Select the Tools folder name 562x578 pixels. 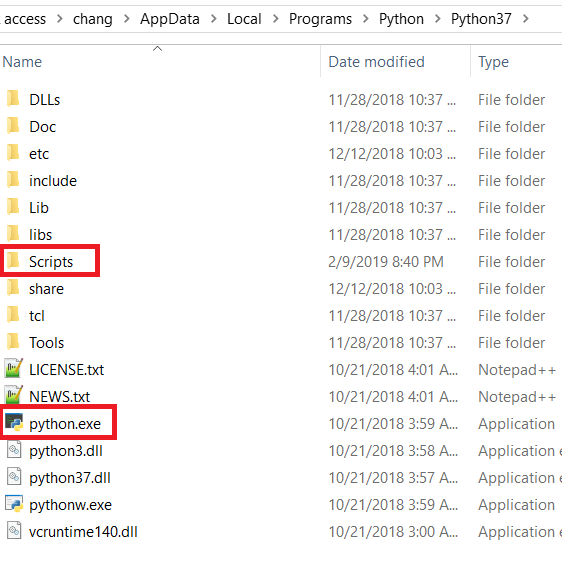pos(46,343)
